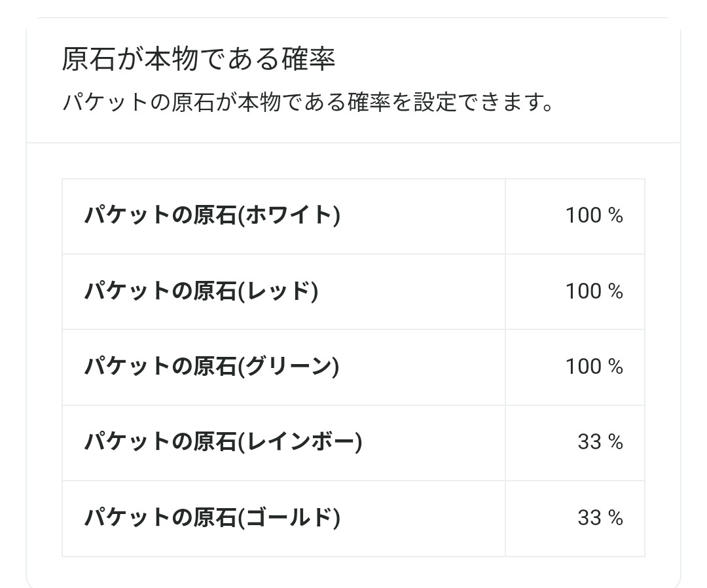This screenshot has height=588, width=707.
Task: Select the パケットの原石(レインボー) row label
Action: pyautogui.click(x=223, y=442)
